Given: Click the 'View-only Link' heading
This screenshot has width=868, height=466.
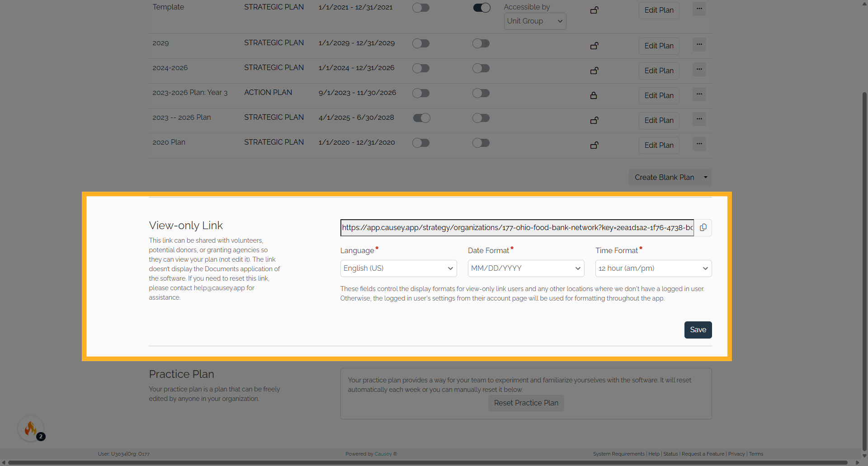Looking at the screenshot, I should click(x=186, y=226).
